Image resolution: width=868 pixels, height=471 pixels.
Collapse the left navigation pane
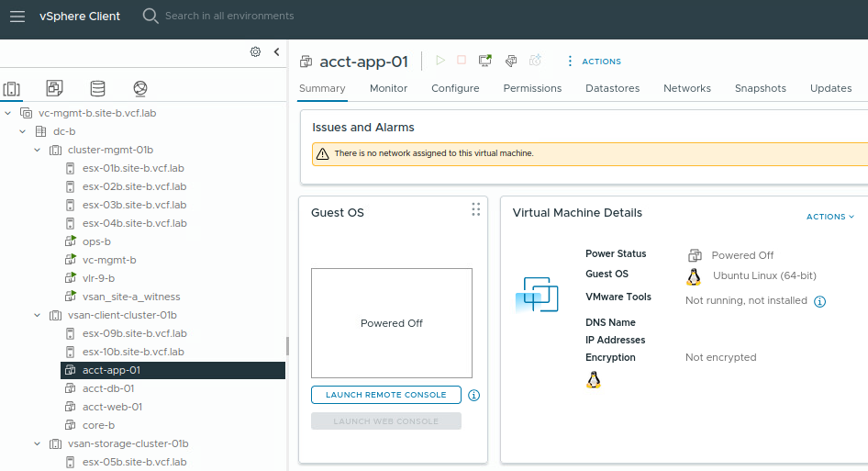pyautogui.click(x=276, y=52)
